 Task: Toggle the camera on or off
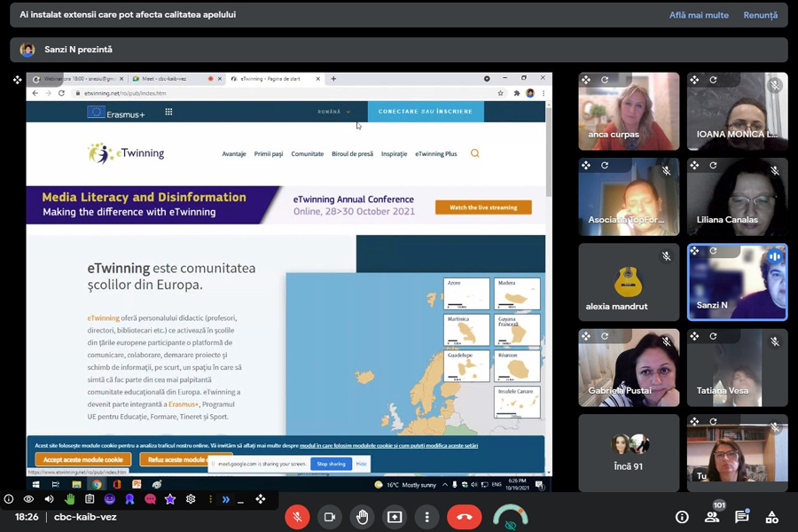pyautogui.click(x=329, y=517)
